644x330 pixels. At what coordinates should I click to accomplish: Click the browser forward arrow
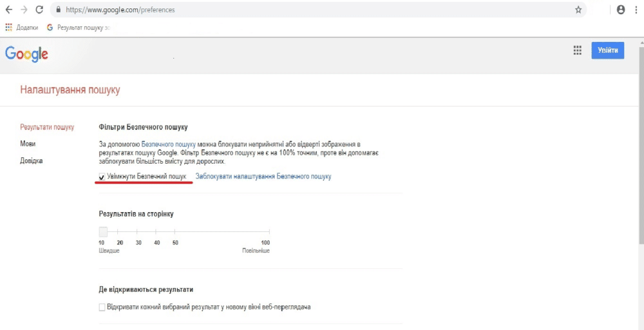pos(24,10)
